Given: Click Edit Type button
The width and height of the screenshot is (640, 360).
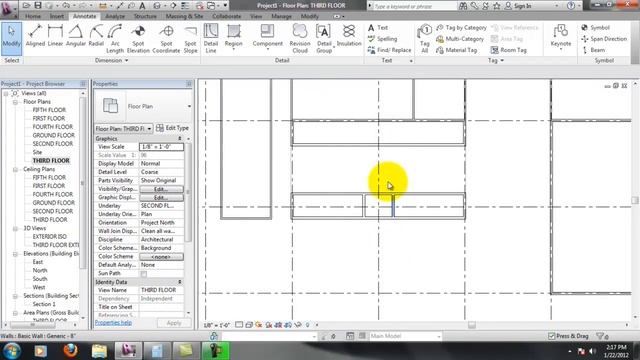Looking at the screenshot, I should coord(172,128).
